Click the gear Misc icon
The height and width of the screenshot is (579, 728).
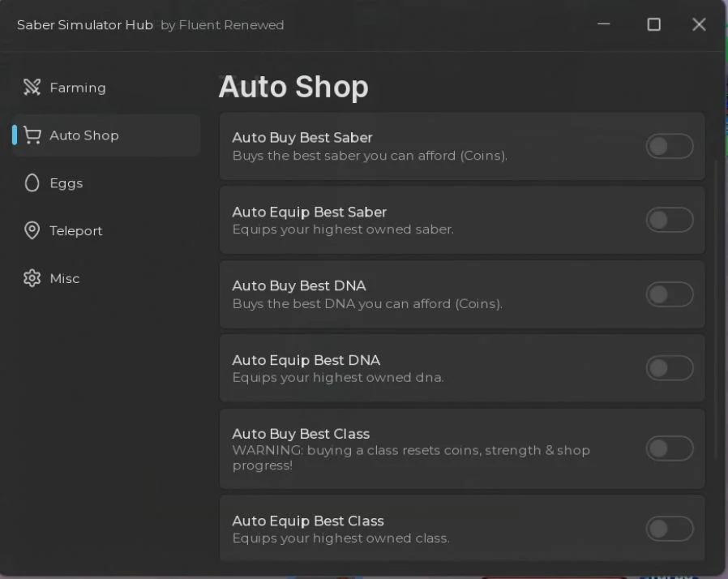click(32, 278)
